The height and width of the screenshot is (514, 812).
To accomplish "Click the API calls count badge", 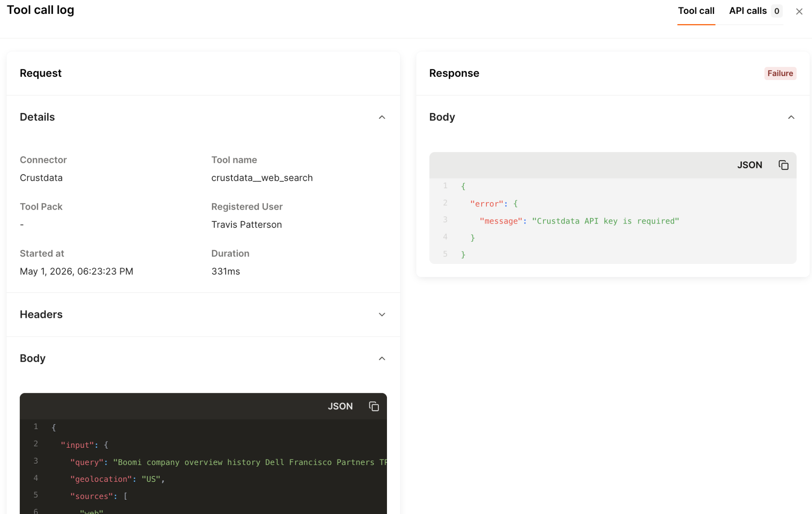I will point(776,11).
